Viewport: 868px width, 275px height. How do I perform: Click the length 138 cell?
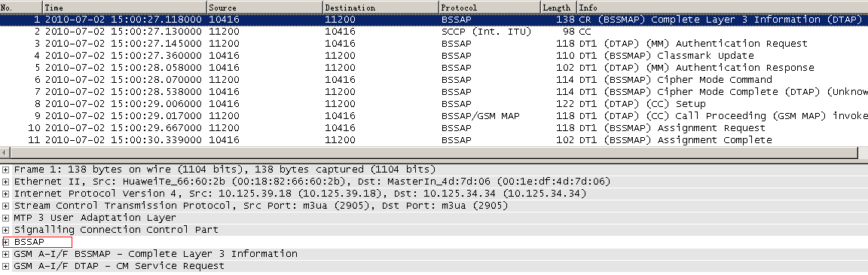[x=566, y=20]
